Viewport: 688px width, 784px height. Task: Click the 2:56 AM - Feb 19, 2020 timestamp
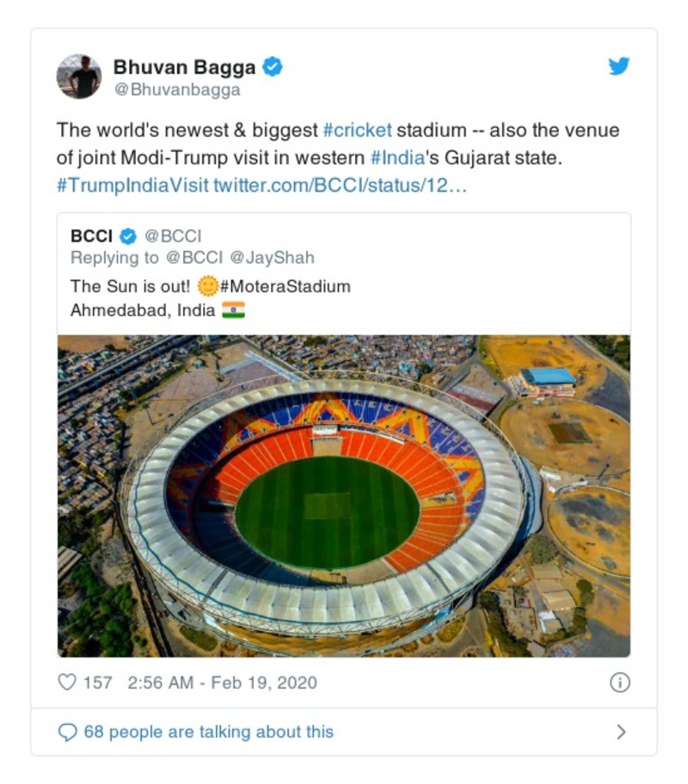click(222, 683)
